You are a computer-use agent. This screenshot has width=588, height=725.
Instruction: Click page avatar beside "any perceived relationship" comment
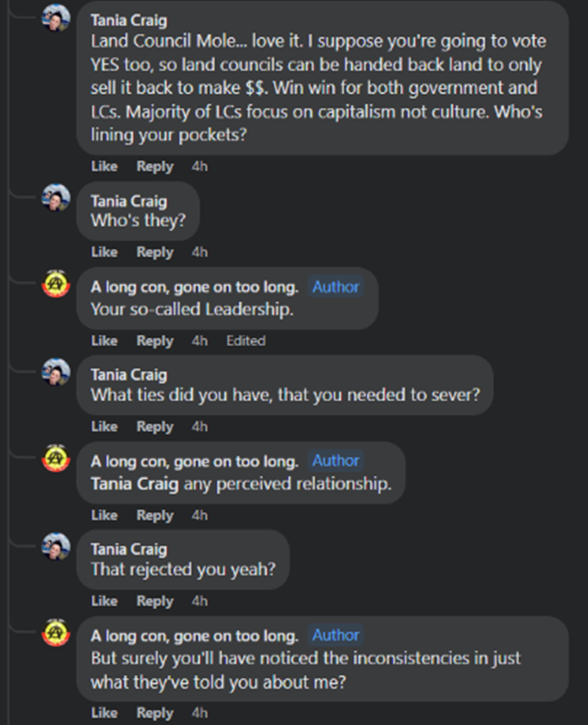click(56, 459)
